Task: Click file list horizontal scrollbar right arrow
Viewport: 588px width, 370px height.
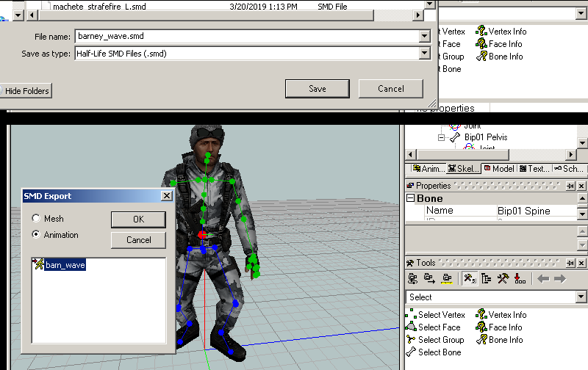Action: pos(417,15)
